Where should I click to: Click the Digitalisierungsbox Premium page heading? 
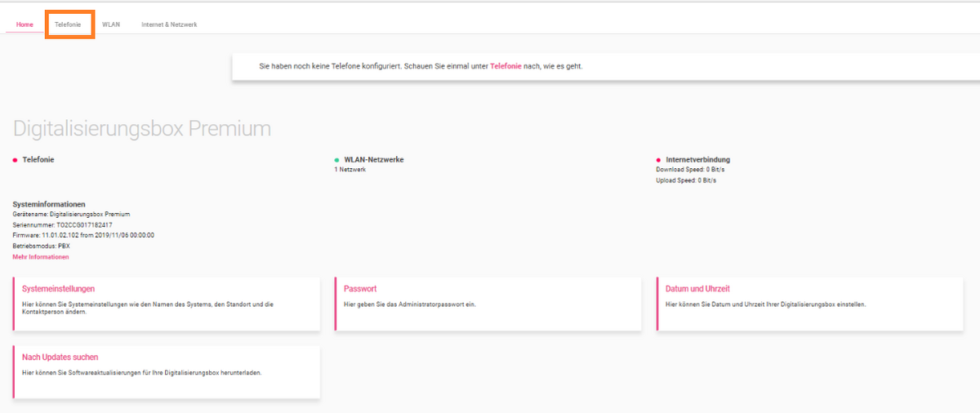(x=142, y=129)
